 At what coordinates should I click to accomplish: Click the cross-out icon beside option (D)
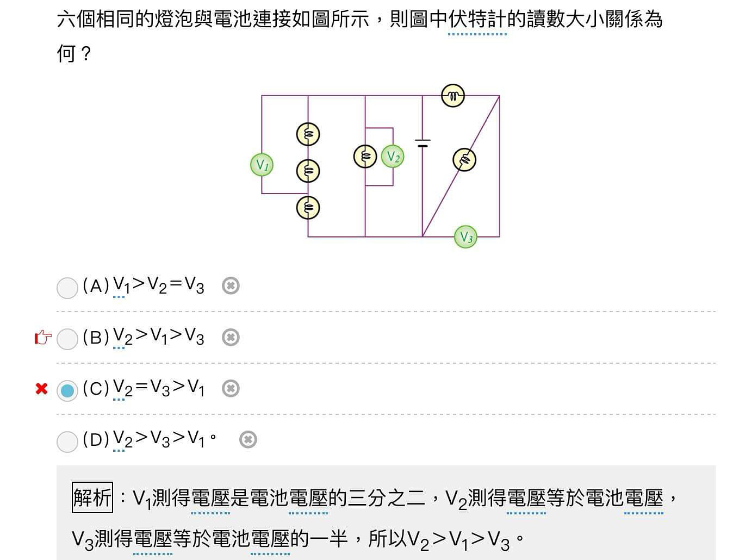pyautogui.click(x=248, y=439)
